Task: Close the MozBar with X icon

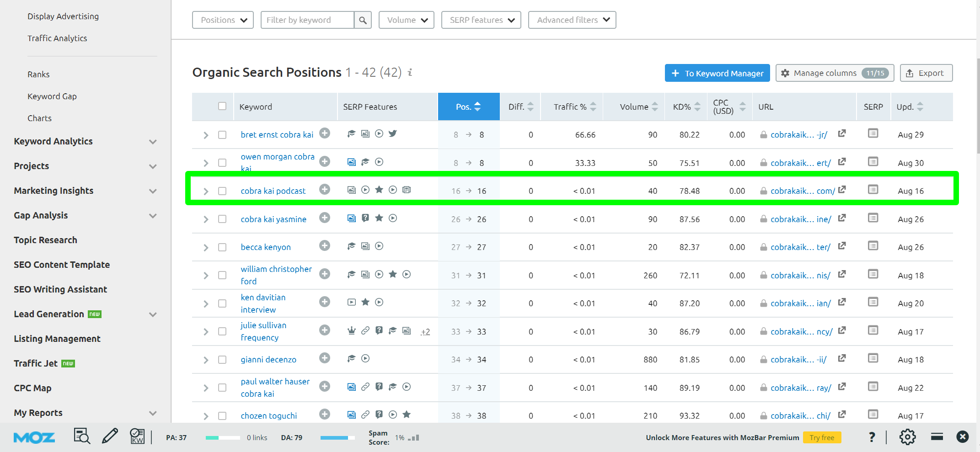Action: click(x=963, y=437)
